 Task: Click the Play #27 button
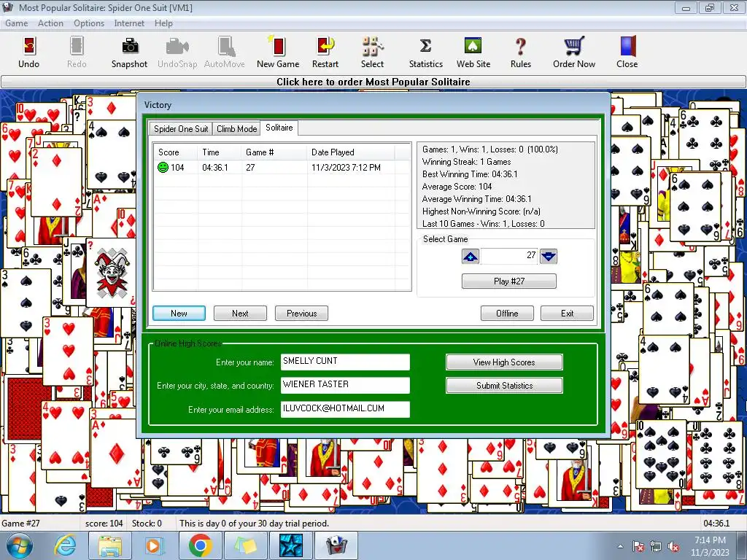[x=508, y=281]
